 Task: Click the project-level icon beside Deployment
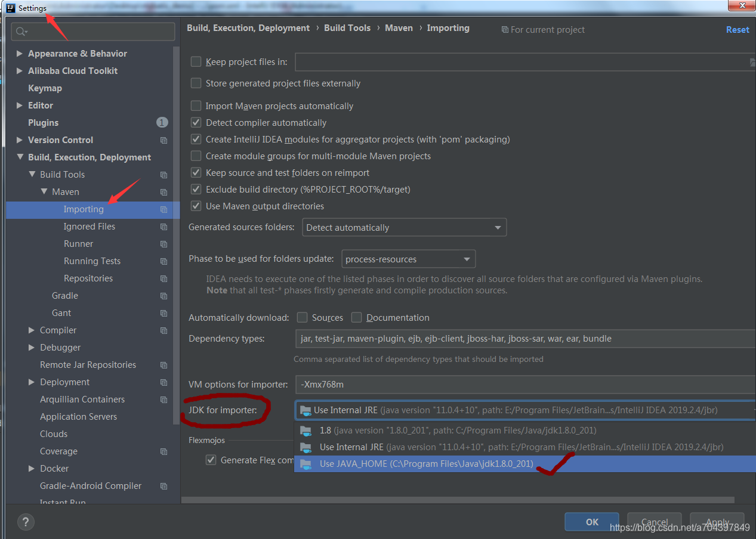coord(163,382)
